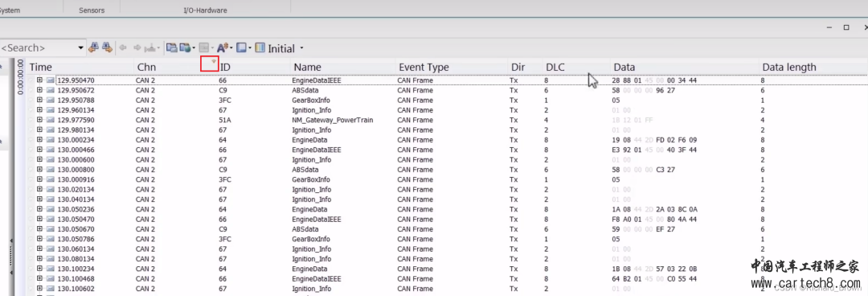Click the message icon of row 130.000234
This screenshot has width=868, height=296.
(51, 140)
